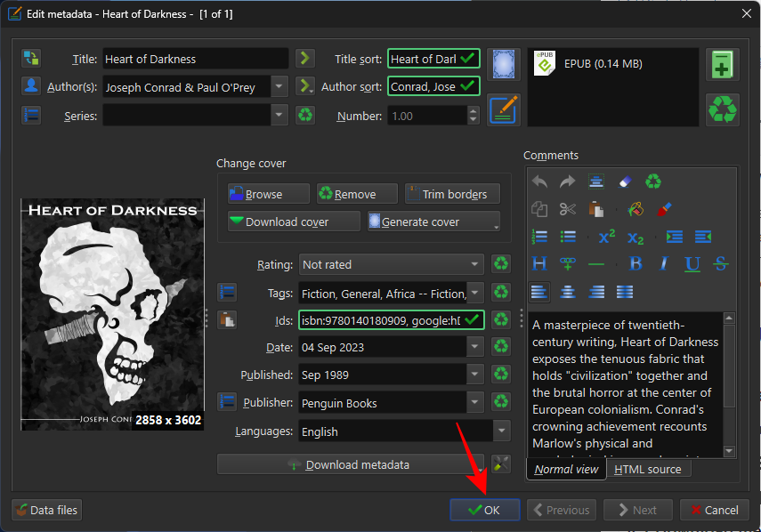Open the Author(s) dropdown
The width and height of the screenshot is (761, 532).
(x=279, y=87)
